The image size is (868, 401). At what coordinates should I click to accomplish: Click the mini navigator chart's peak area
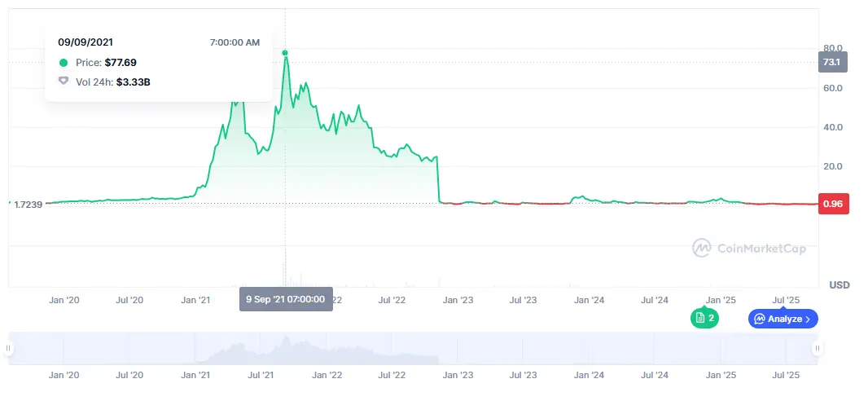[x=284, y=347]
